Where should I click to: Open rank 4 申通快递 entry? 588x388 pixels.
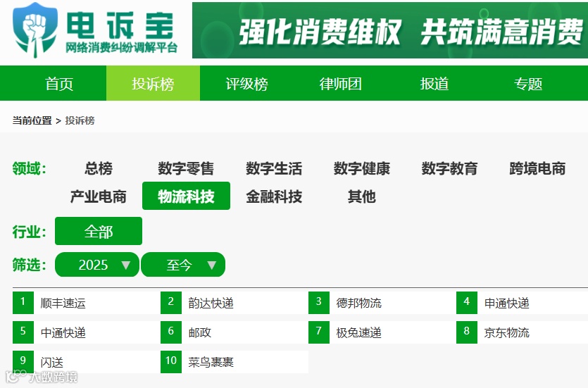(522, 303)
